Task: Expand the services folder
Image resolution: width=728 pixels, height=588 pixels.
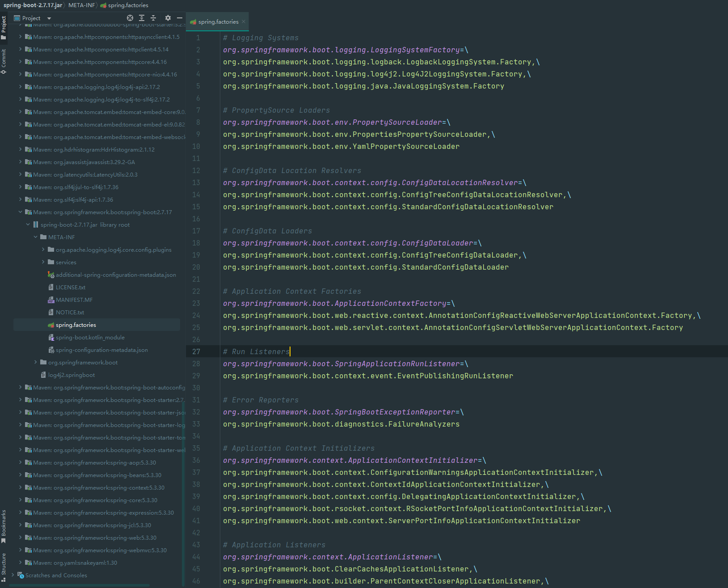Action: (43, 262)
